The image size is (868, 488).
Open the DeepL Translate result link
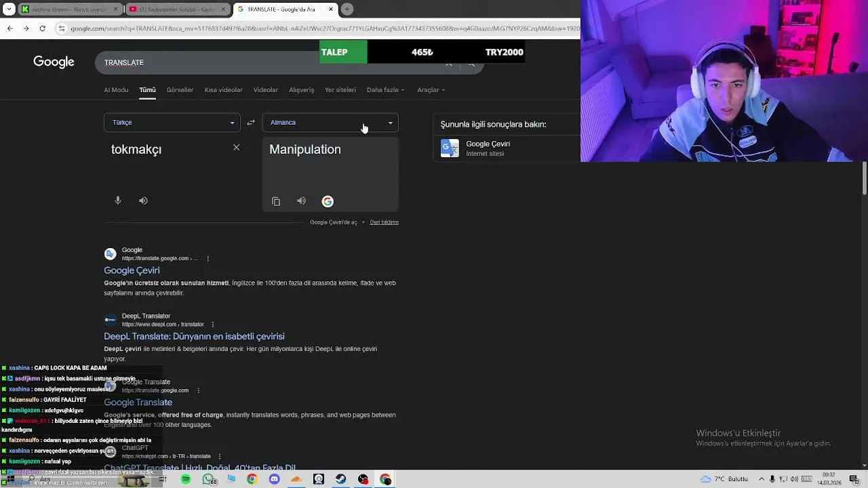[194, 336]
